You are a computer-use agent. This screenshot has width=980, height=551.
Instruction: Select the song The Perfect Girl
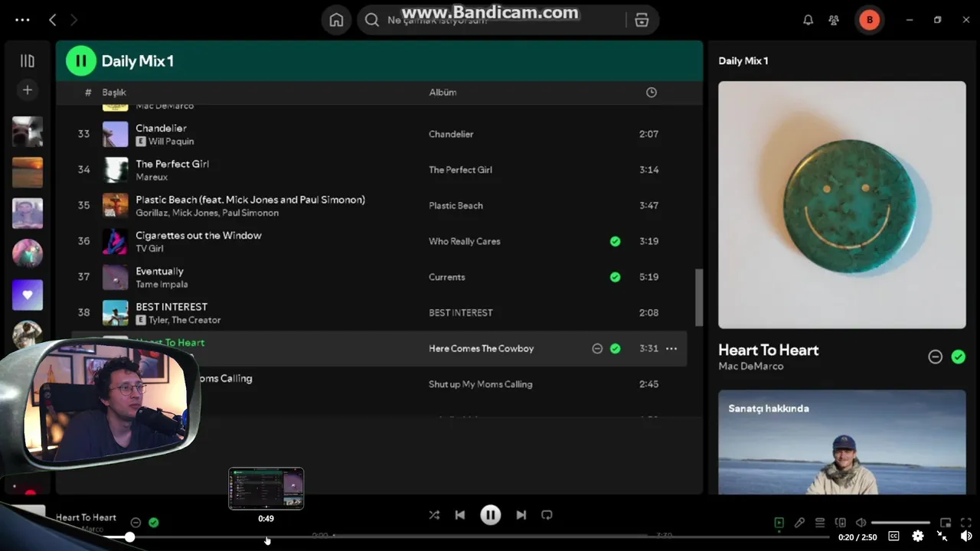point(172,164)
